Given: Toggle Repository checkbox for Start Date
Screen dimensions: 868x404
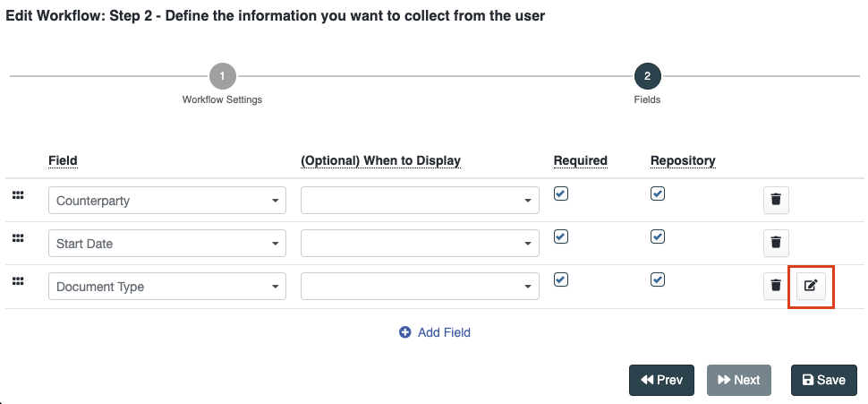Looking at the screenshot, I should [x=658, y=236].
